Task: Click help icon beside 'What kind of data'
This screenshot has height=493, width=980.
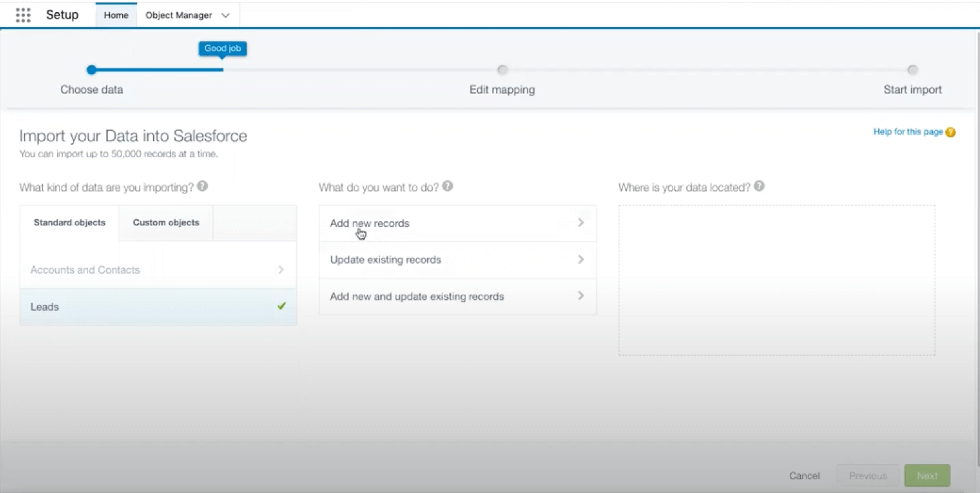Action: click(x=202, y=186)
